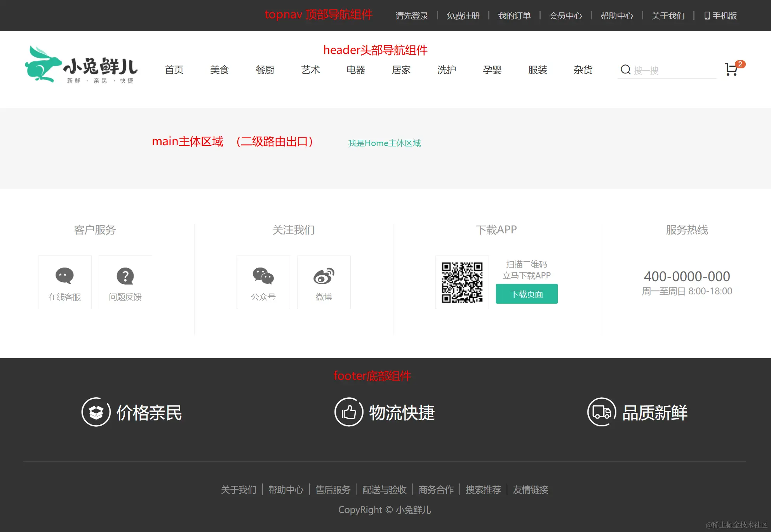The image size is (771, 532).
Task: Click the Weibo 微博 icon
Action: coord(324,276)
